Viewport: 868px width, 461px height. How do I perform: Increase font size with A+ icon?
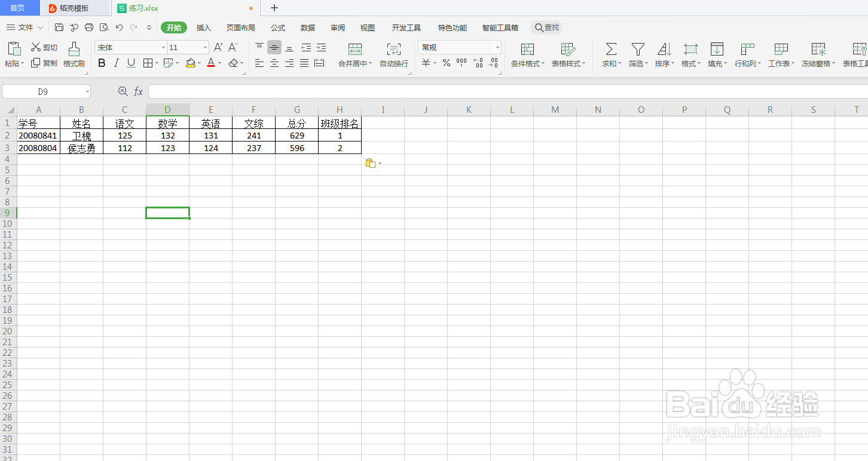(218, 47)
